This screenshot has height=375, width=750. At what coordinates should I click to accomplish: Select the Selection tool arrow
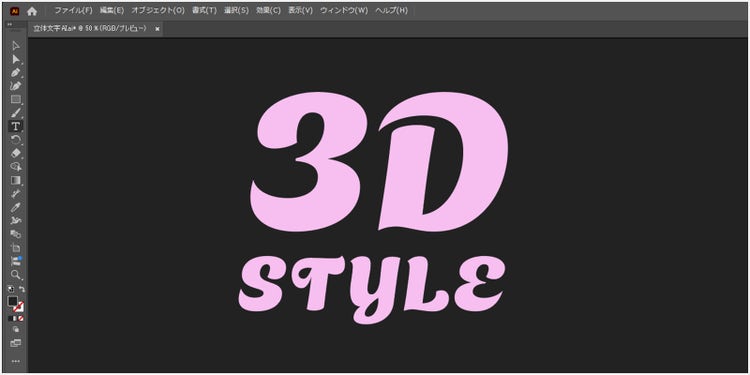(16, 45)
